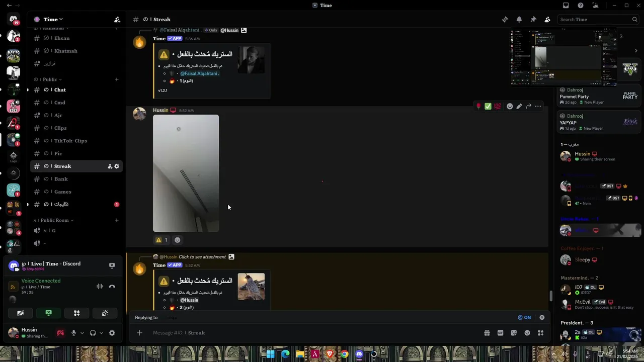Collapse the Public category
This screenshot has height=362, width=644.
(x=48, y=79)
